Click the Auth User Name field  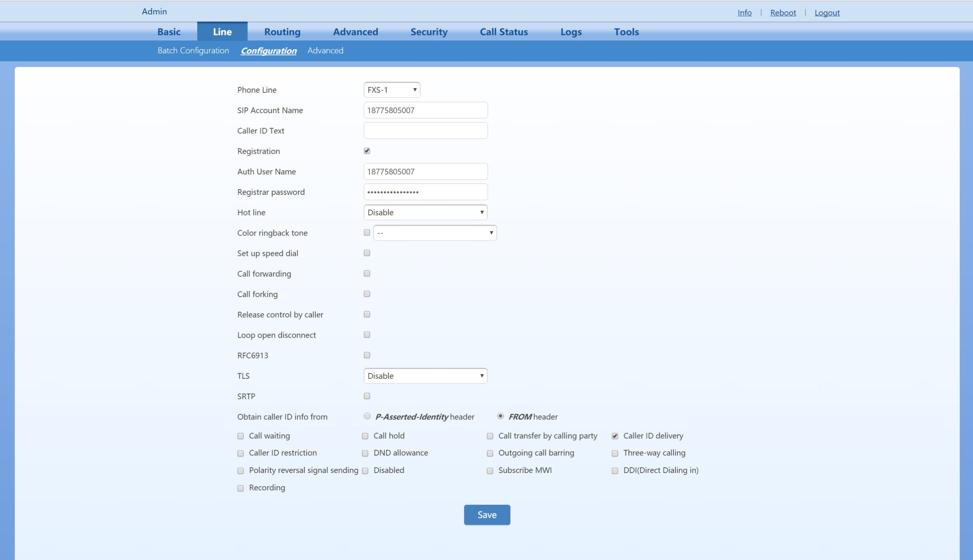[x=426, y=172]
